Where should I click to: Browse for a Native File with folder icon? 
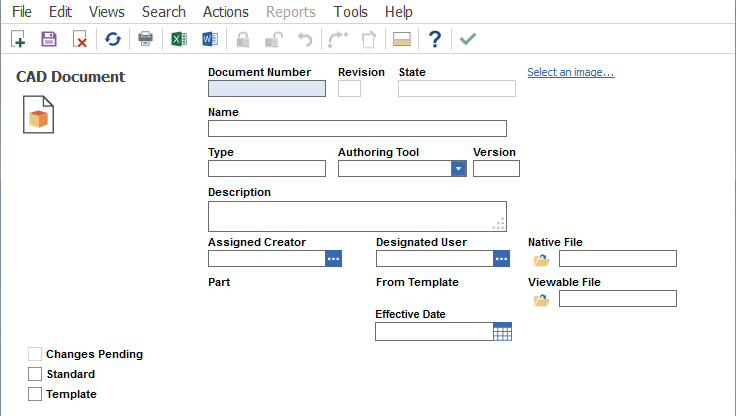542,260
